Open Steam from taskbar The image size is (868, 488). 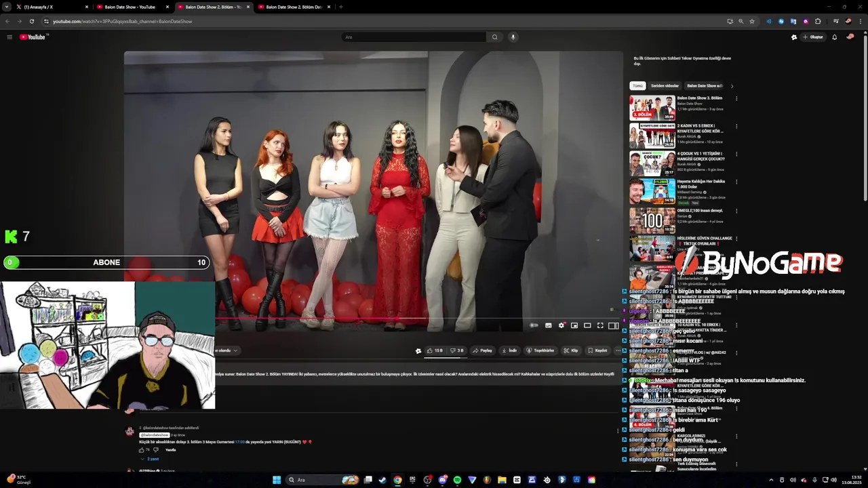pyautogui.click(x=382, y=480)
